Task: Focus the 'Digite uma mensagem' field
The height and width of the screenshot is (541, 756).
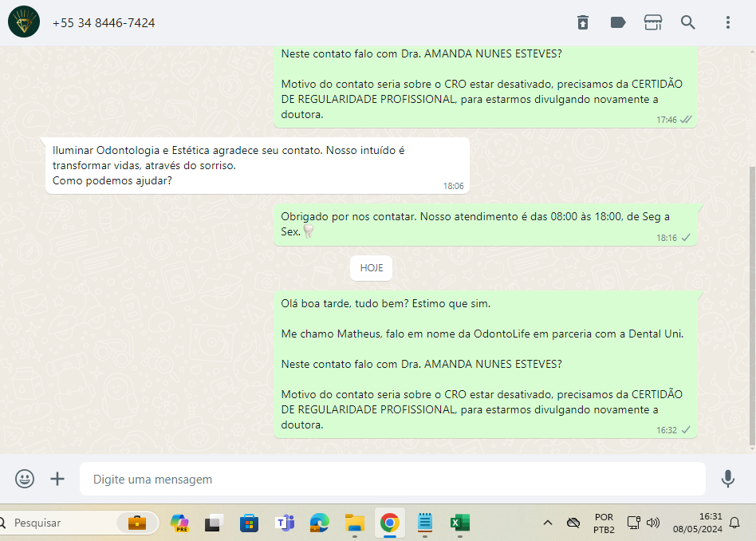Action: [x=392, y=479]
